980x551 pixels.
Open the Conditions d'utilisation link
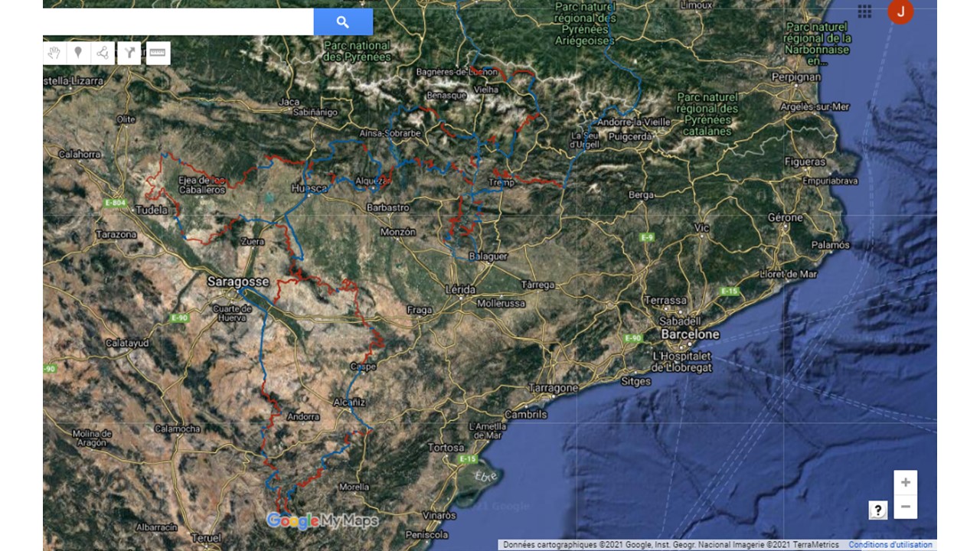pos(890,545)
